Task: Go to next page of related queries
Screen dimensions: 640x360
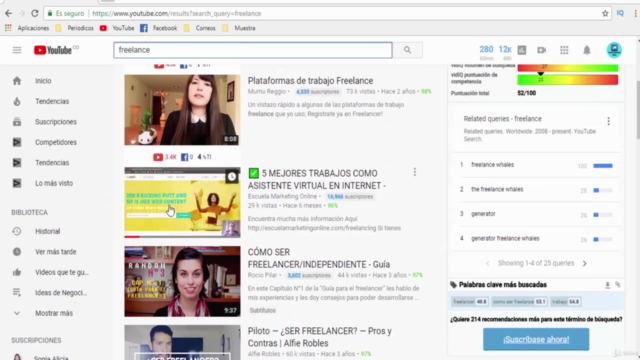Action: point(584,264)
